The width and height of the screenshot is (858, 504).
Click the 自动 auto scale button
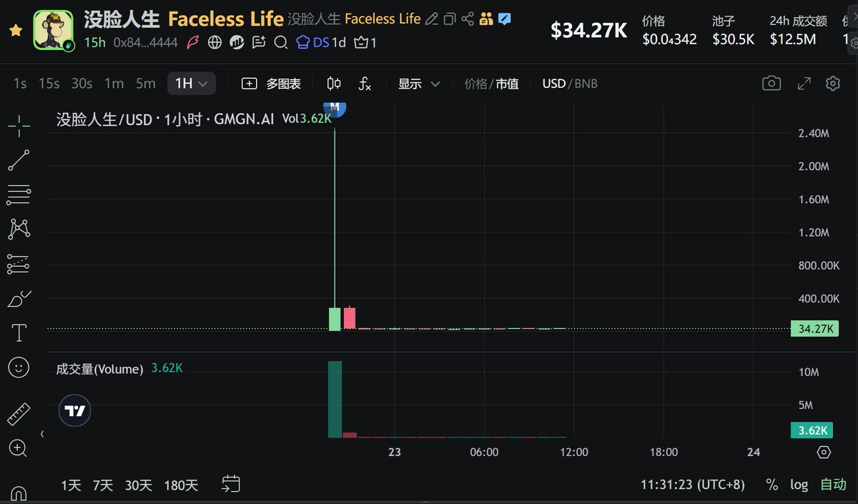point(833,485)
